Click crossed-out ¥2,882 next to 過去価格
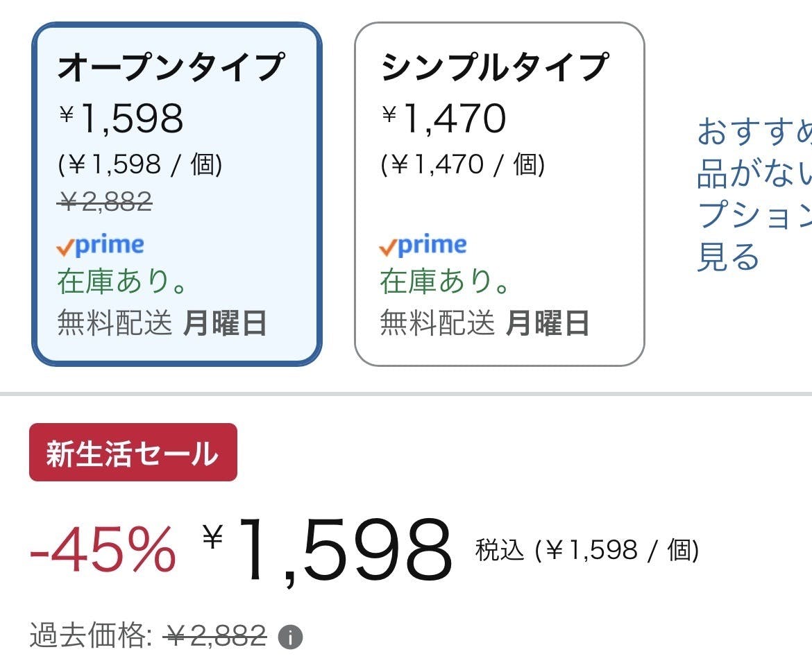 [x=214, y=635]
